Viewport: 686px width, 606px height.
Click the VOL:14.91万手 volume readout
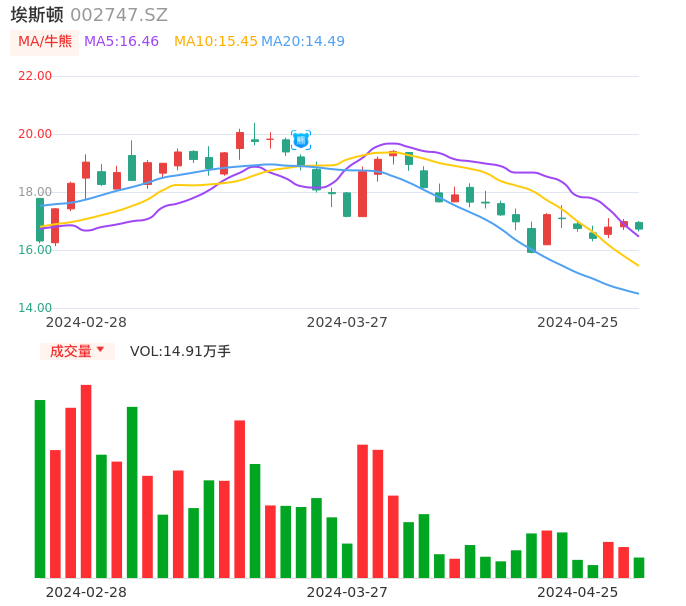tap(180, 351)
